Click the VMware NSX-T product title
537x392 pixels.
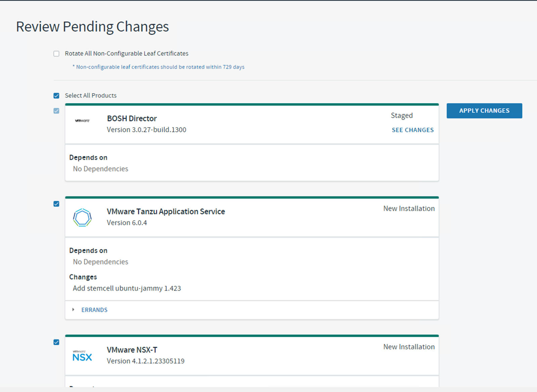pos(132,350)
